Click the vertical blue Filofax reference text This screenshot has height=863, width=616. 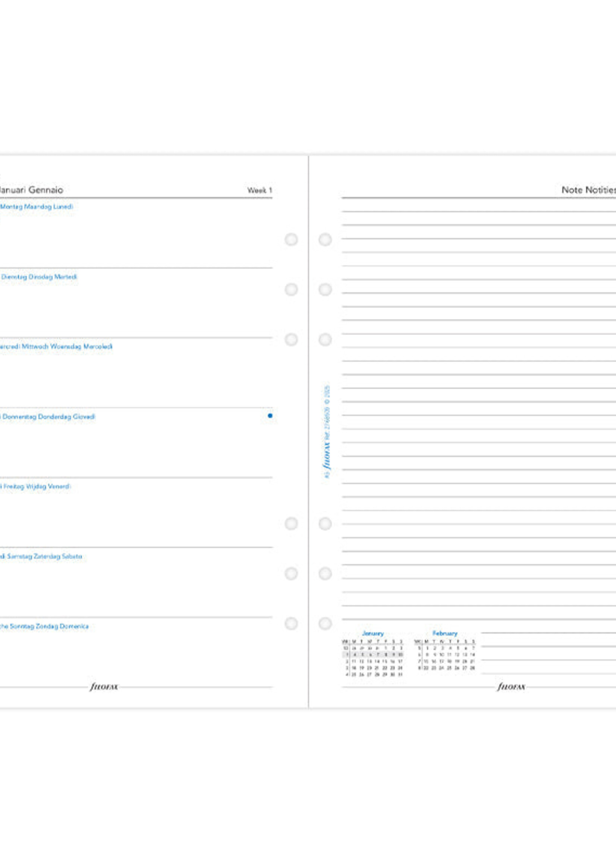(x=327, y=431)
